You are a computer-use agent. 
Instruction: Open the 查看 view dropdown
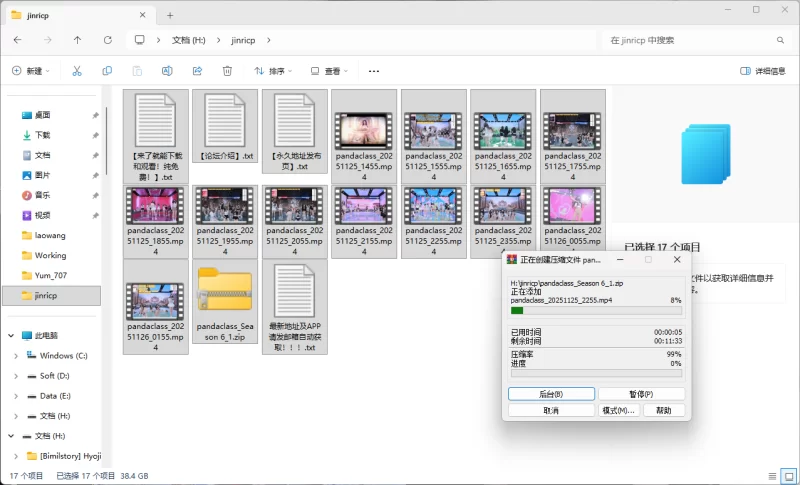click(x=329, y=71)
